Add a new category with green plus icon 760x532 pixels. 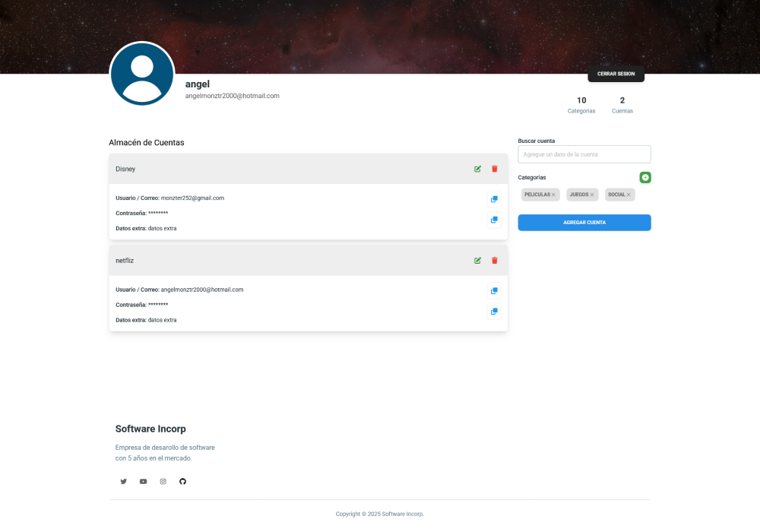pyautogui.click(x=645, y=177)
